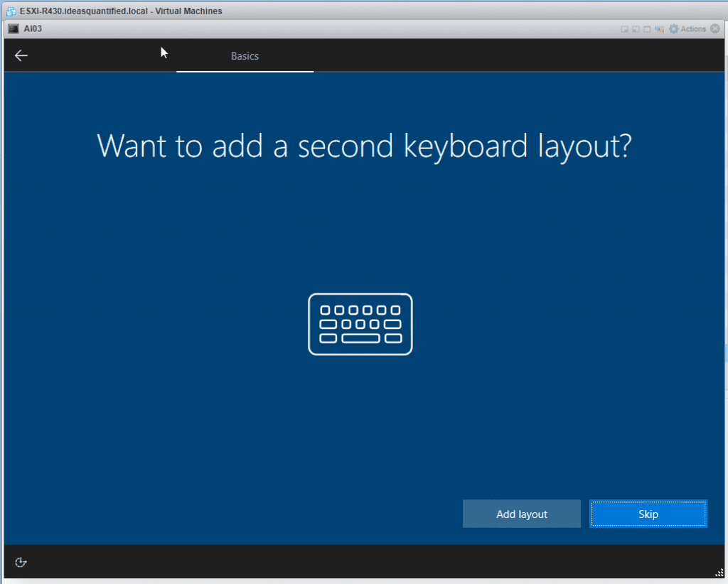Open the Actions dropdown menu
This screenshot has height=584, width=728.
[692, 28]
